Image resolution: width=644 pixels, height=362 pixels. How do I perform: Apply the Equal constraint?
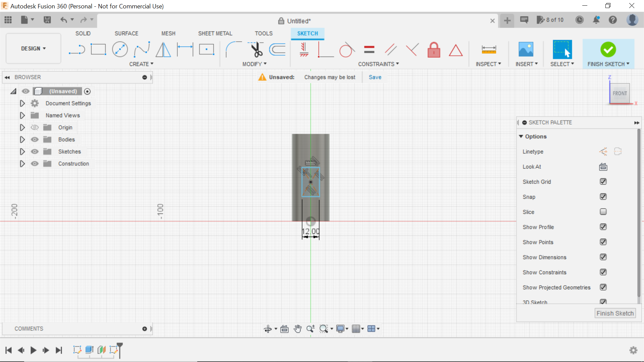pos(369,49)
